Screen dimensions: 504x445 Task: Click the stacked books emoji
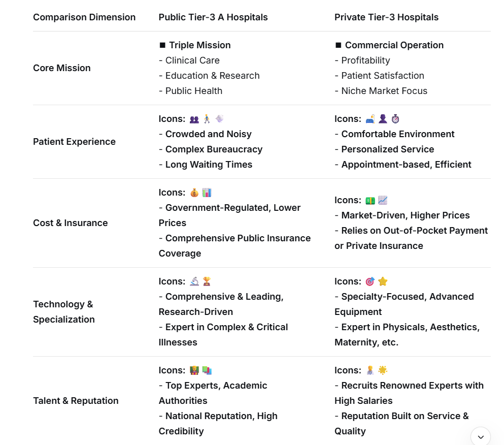(207, 370)
